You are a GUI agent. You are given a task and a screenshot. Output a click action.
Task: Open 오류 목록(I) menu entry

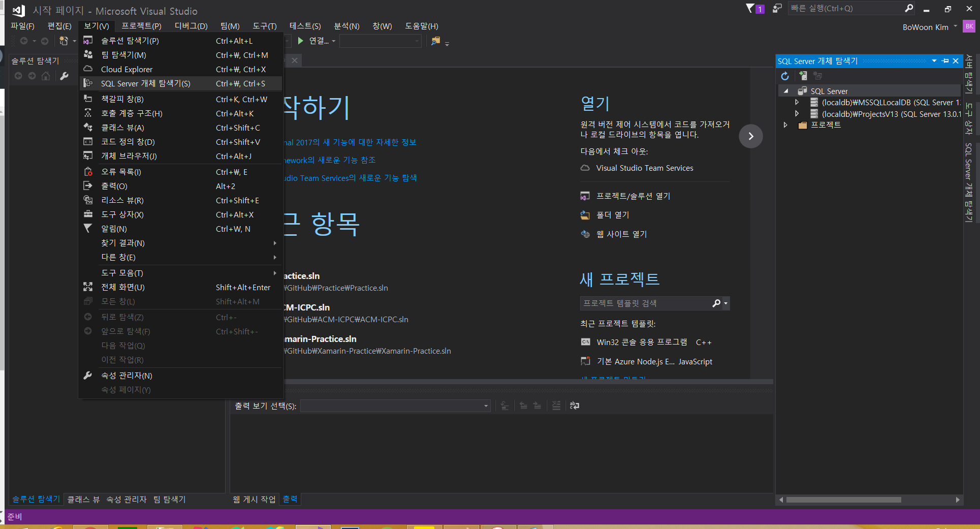pos(181,172)
